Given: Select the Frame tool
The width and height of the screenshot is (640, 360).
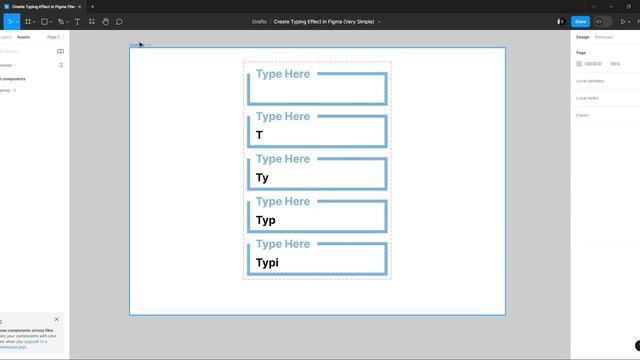Looking at the screenshot, I should 28,22.
